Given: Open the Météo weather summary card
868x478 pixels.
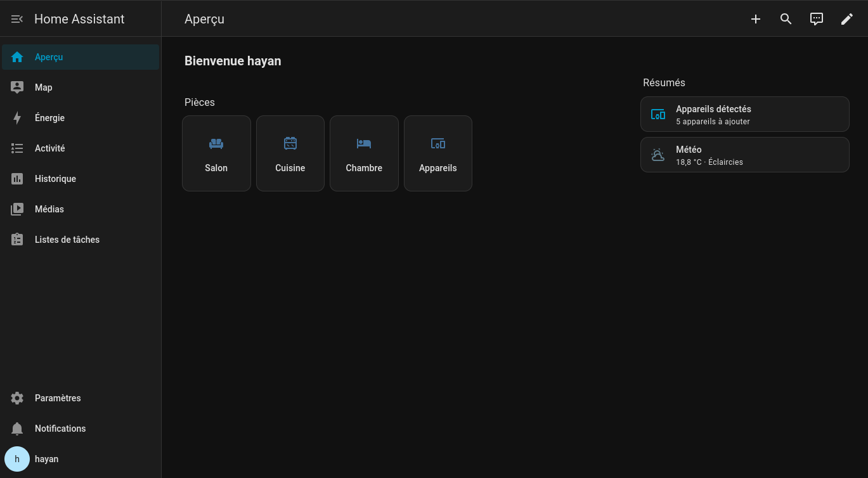Looking at the screenshot, I should 744,155.
